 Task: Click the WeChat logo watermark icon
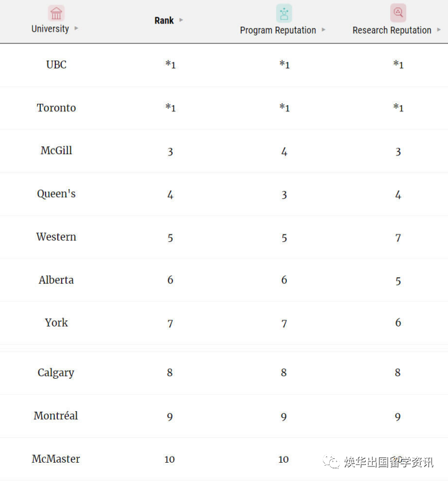(332, 462)
